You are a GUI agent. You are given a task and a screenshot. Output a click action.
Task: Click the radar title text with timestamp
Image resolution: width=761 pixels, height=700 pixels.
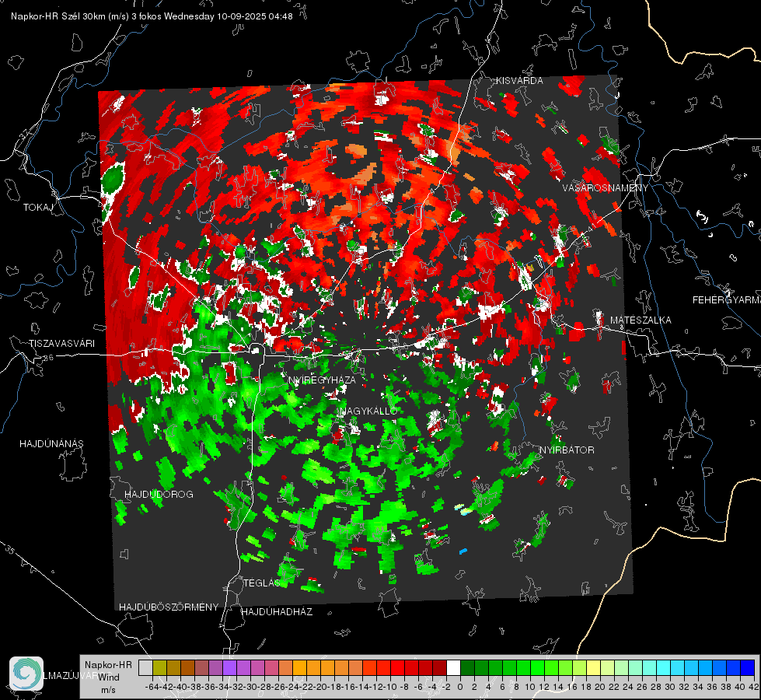pyautogui.click(x=152, y=16)
